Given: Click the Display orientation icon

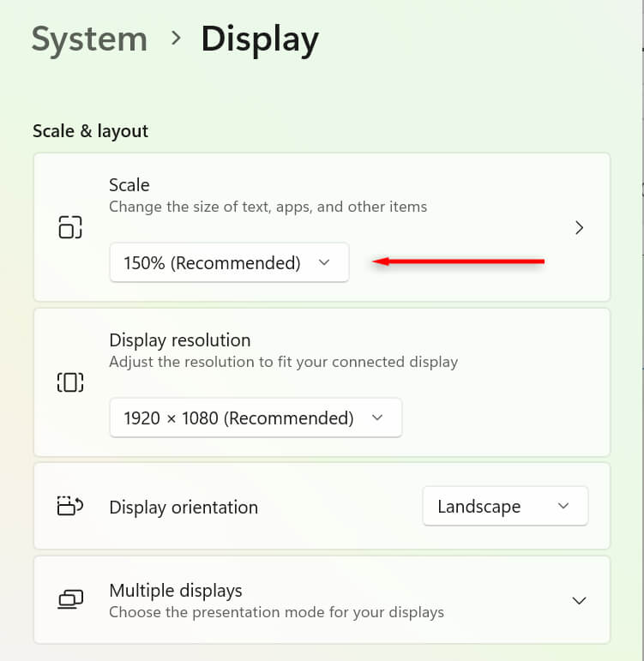Looking at the screenshot, I should click(x=70, y=506).
